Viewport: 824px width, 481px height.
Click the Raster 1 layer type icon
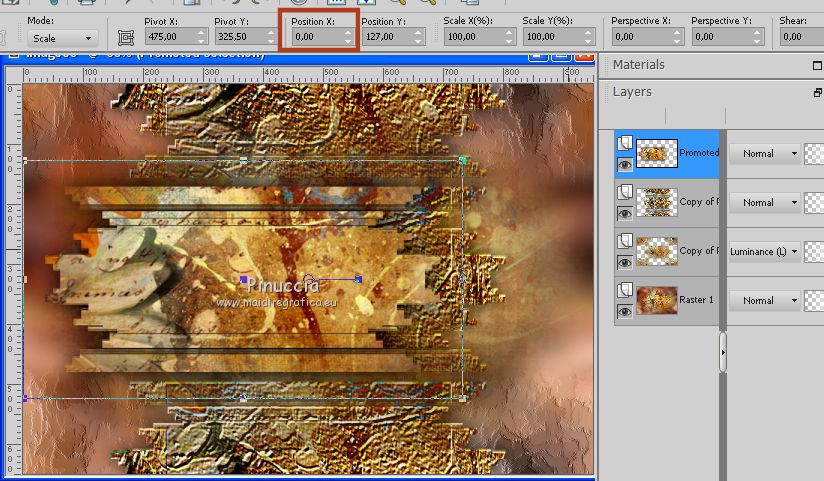pyautogui.click(x=623, y=290)
